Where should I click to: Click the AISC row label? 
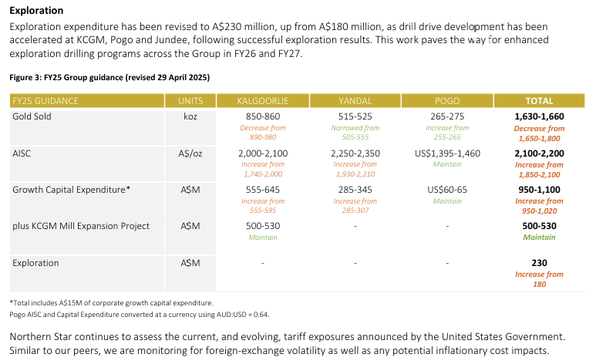tap(22, 153)
